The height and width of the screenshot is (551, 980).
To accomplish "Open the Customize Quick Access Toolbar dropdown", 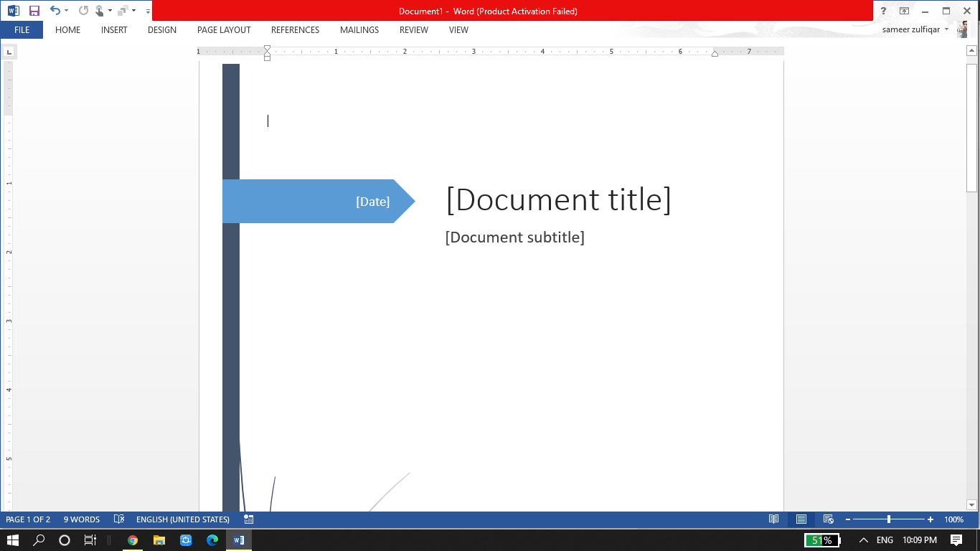I will click(147, 11).
